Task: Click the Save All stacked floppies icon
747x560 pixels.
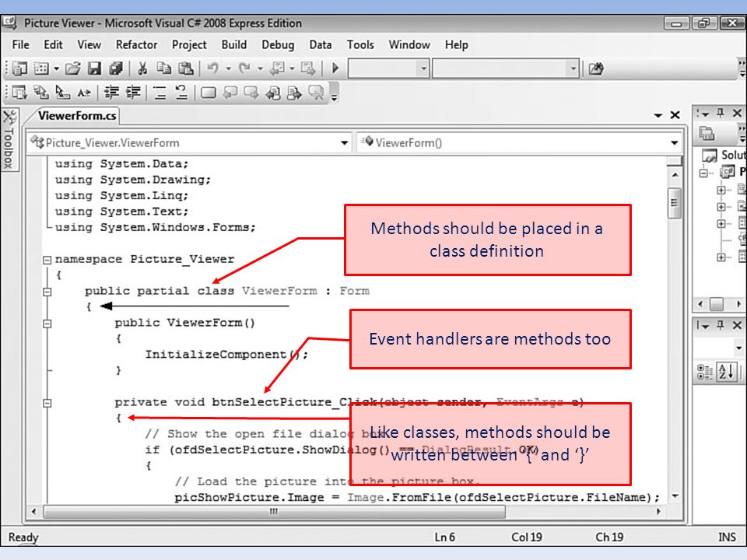Action: [x=116, y=68]
